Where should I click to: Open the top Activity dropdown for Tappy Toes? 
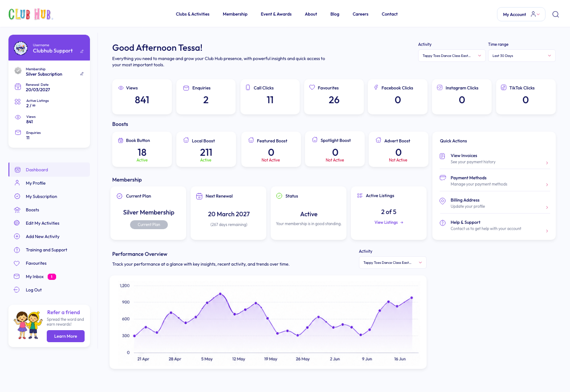[x=452, y=56]
